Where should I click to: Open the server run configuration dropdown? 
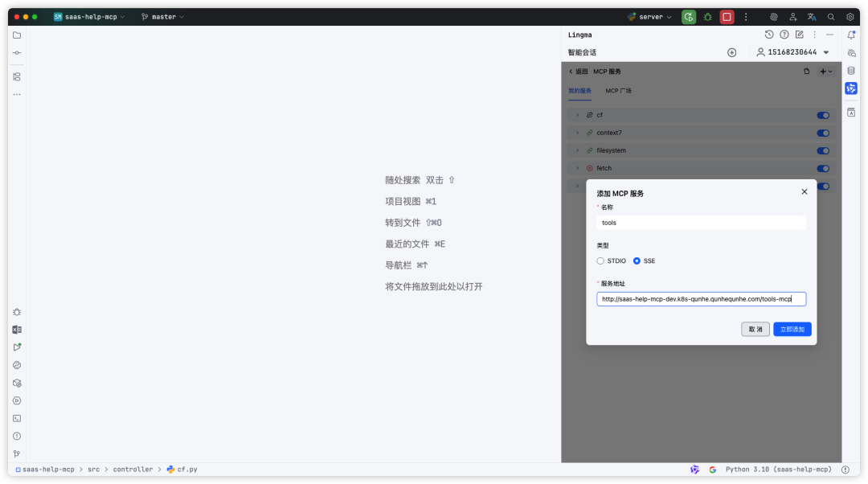click(x=650, y=17)
